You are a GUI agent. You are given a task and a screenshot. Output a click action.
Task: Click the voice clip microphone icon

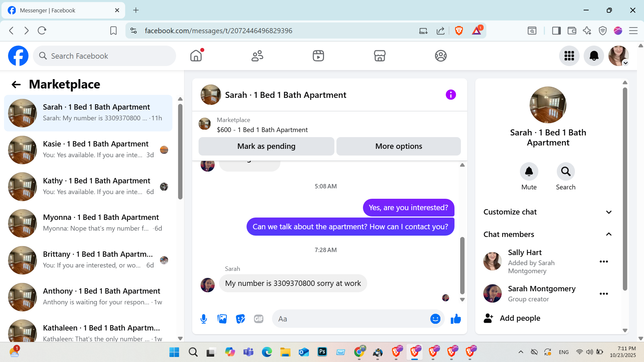click(204, 319)
